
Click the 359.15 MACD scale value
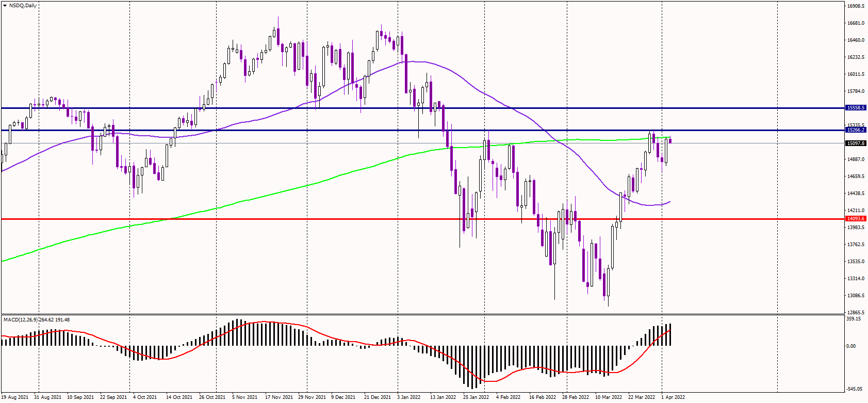click(854, 319)
